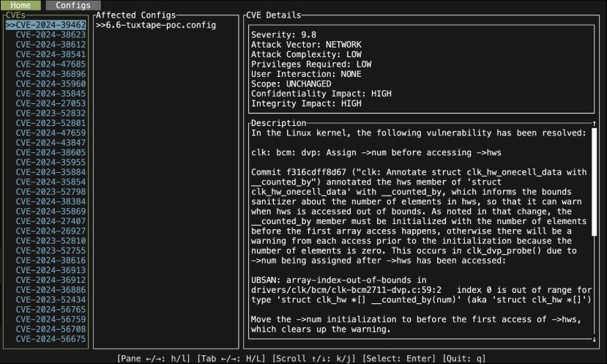607x364 pixels.
Task: Select CVE-2023-52832 entry
Action: click(51, 114)
